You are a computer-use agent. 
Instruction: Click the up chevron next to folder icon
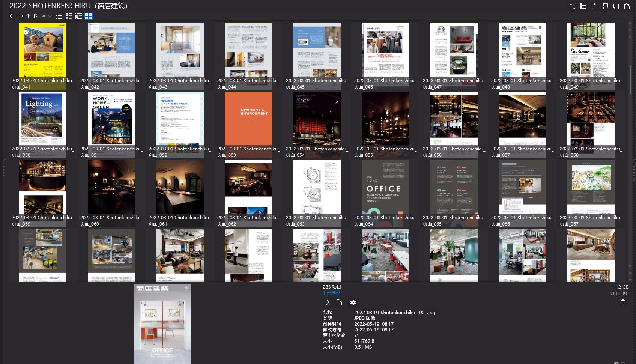[44, 16]
